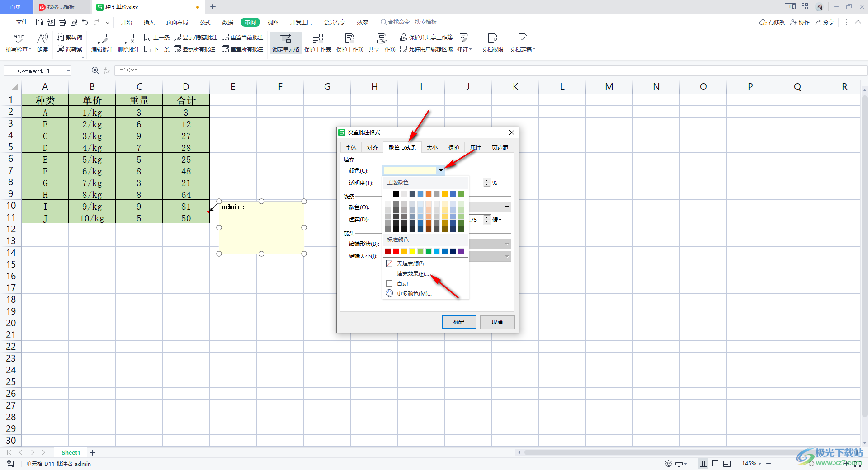Convert simplified to traditional (简转繁)
The image size is (868, 470).
click(x=70, y=49)
